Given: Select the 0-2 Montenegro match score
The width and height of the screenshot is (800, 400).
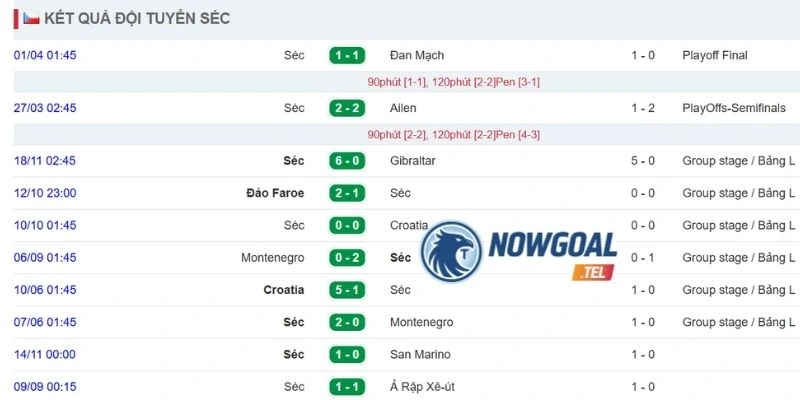Looking at the screenshot, I should coord(347,258).
